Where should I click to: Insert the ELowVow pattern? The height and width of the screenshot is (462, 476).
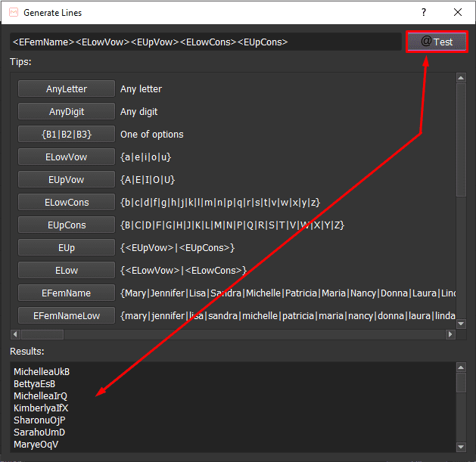coord(67,157)
